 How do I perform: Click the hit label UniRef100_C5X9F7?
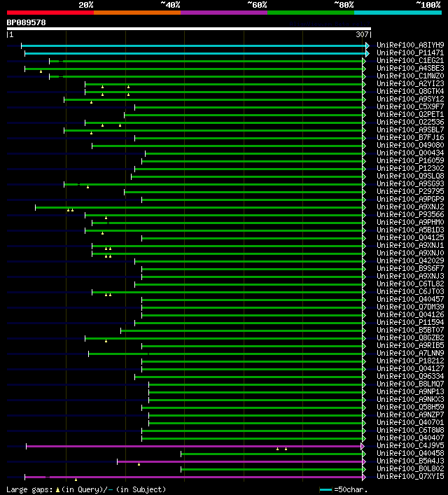tap(410, 106)
